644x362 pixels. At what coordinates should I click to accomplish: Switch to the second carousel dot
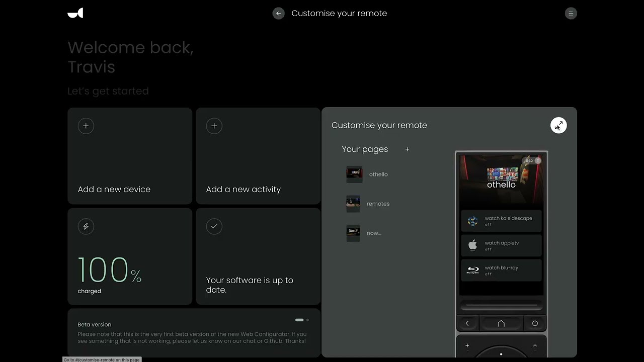pos(307,320)
